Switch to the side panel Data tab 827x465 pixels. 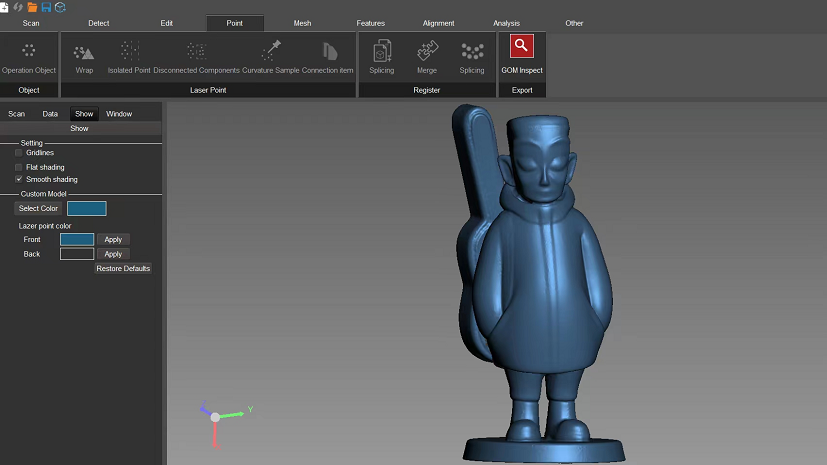[x=50, y=114]
